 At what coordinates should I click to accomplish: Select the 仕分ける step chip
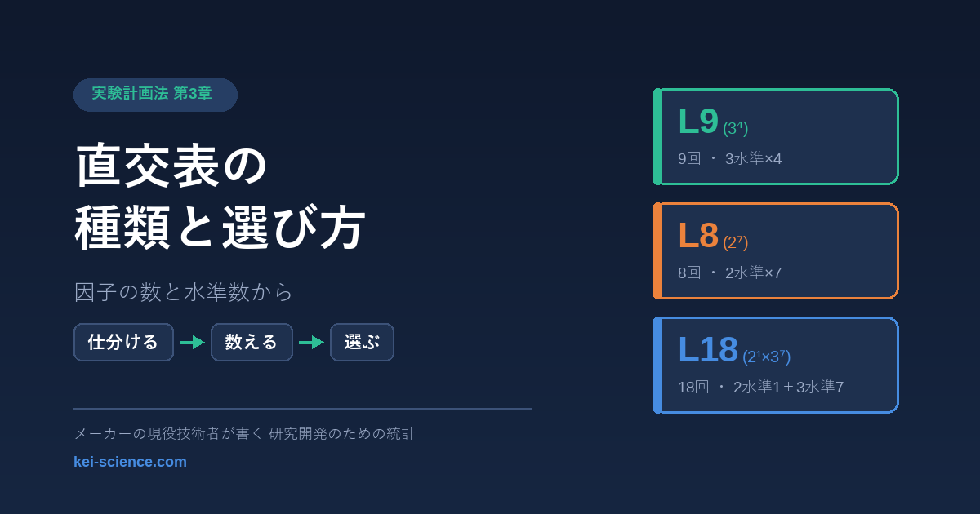123,342
